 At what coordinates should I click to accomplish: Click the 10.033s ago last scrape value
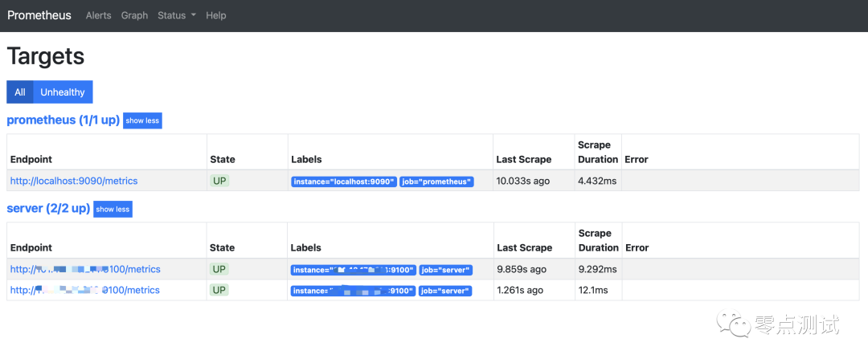(x=522, y=181)
